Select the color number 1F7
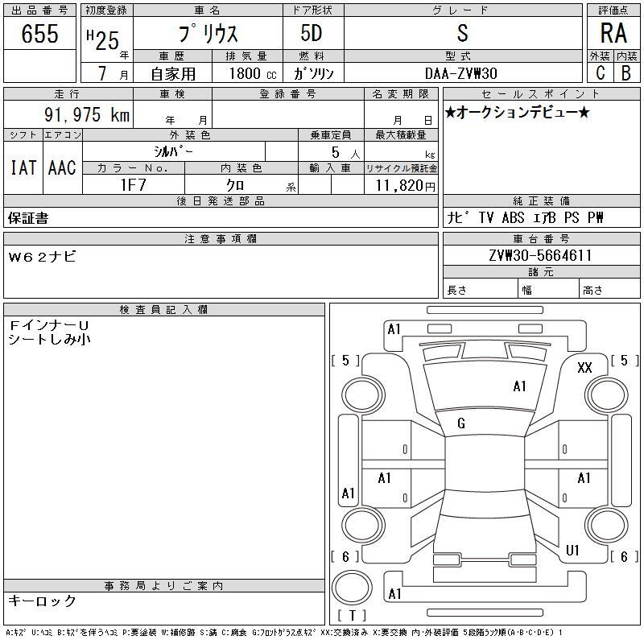This screenshot has height=644, width=644. [133, 185]
